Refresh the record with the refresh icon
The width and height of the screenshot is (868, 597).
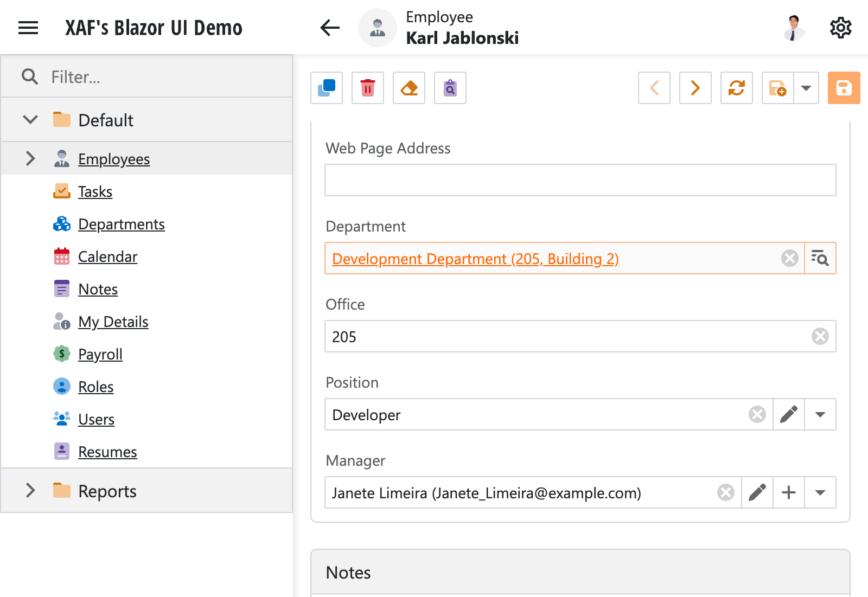[736, 88]
